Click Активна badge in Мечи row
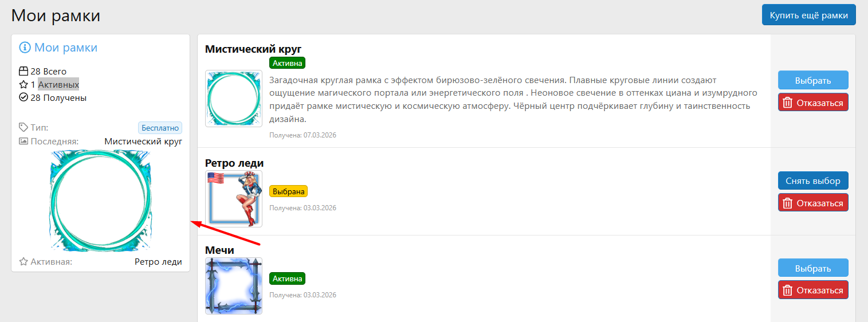Image resolution: width=868 pixels, height=322 pixels. [287, 278]
